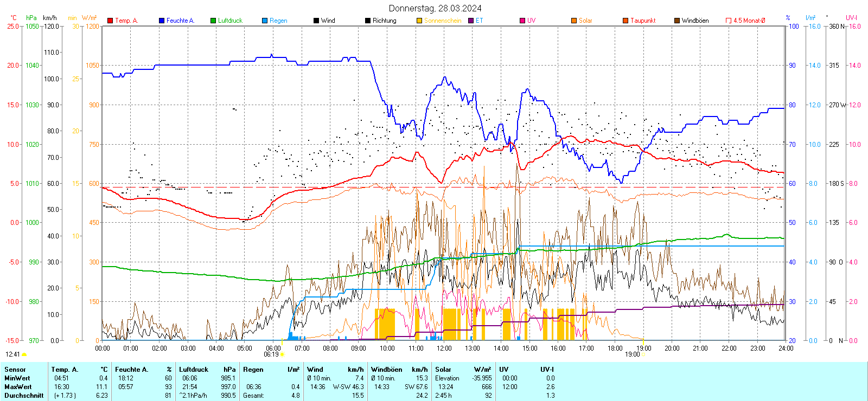Screen dimensions: 868x401
Task: Click the Durchschnitt row label
Action: click(x=24, y=396)
